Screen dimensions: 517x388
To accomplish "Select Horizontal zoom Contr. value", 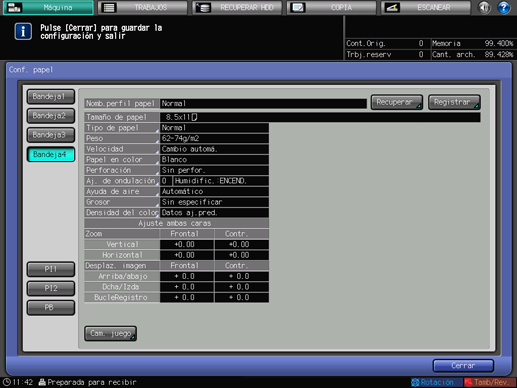I will (x=242, y=255).
